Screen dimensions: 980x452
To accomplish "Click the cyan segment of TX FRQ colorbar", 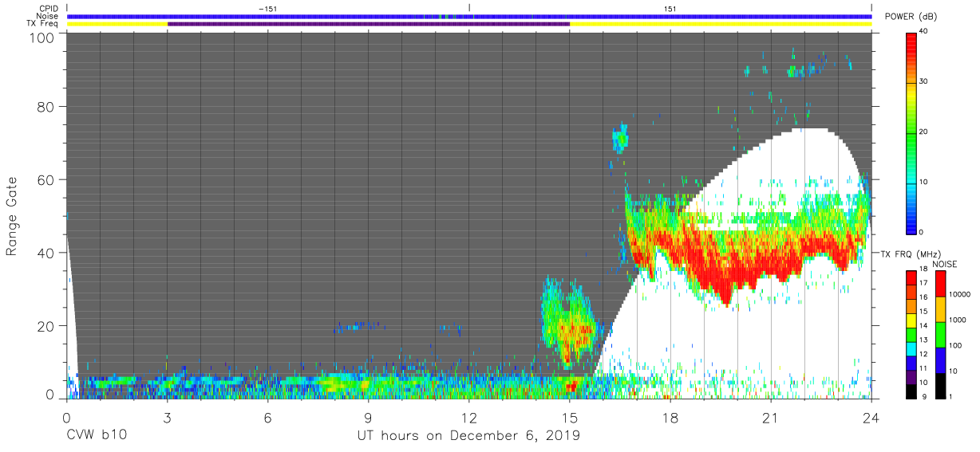I will (x=911, y=349).
